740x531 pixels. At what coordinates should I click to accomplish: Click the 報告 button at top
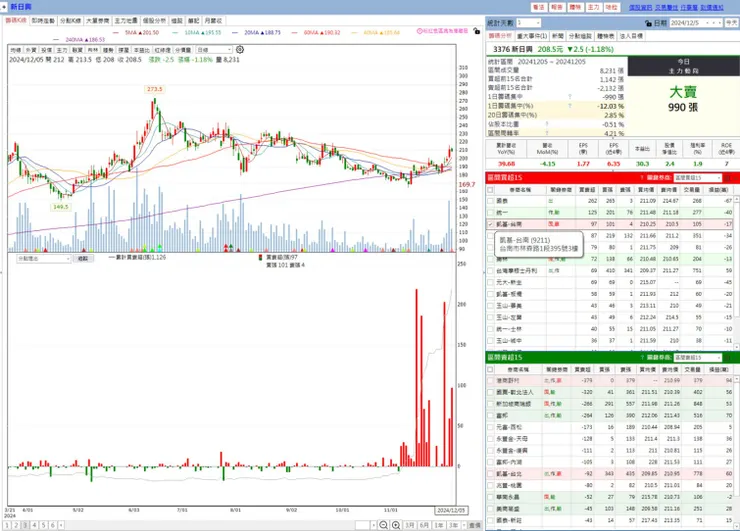(557, 7)
